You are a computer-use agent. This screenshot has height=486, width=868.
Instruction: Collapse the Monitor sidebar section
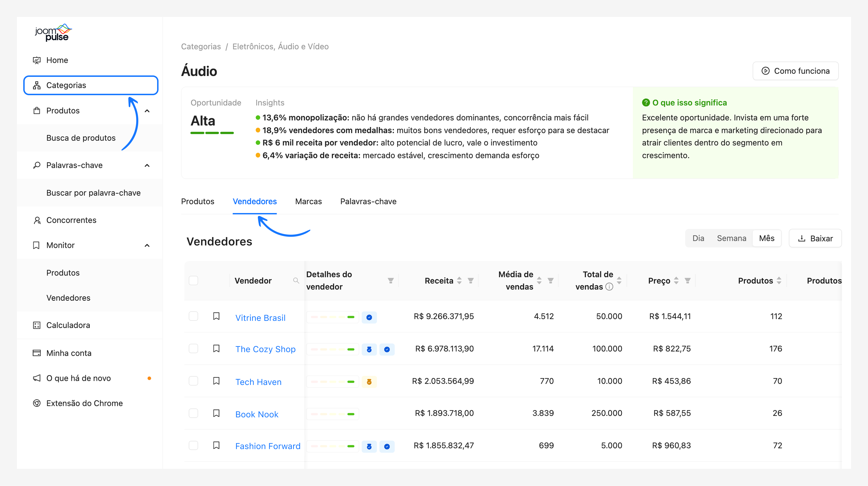pyautogui.click(x=147, y=245)
